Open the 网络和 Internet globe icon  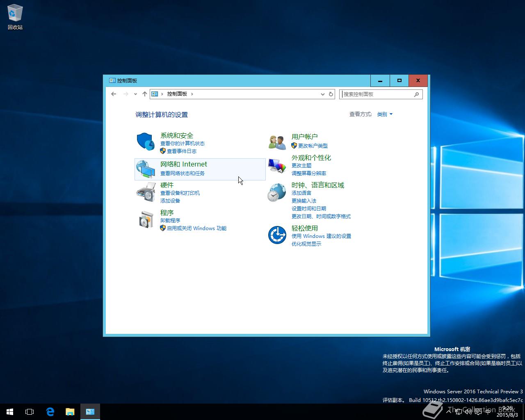(145, 169)
